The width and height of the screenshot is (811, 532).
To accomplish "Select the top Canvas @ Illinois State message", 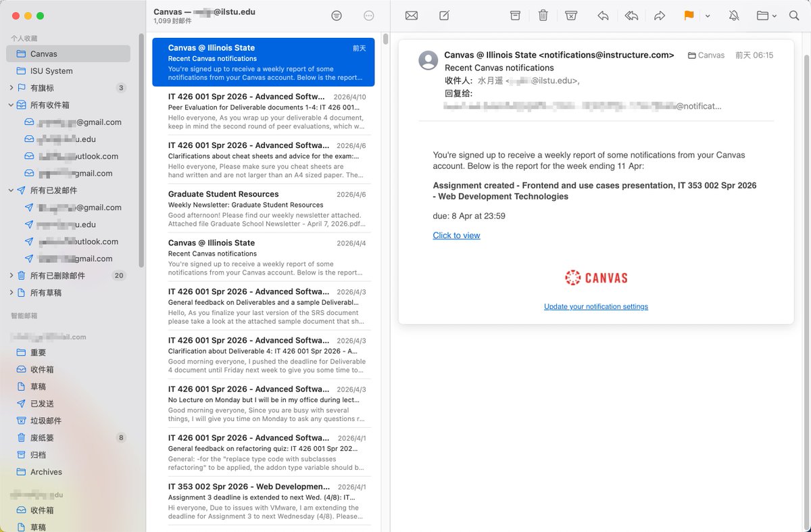I will tap(264, 62).
